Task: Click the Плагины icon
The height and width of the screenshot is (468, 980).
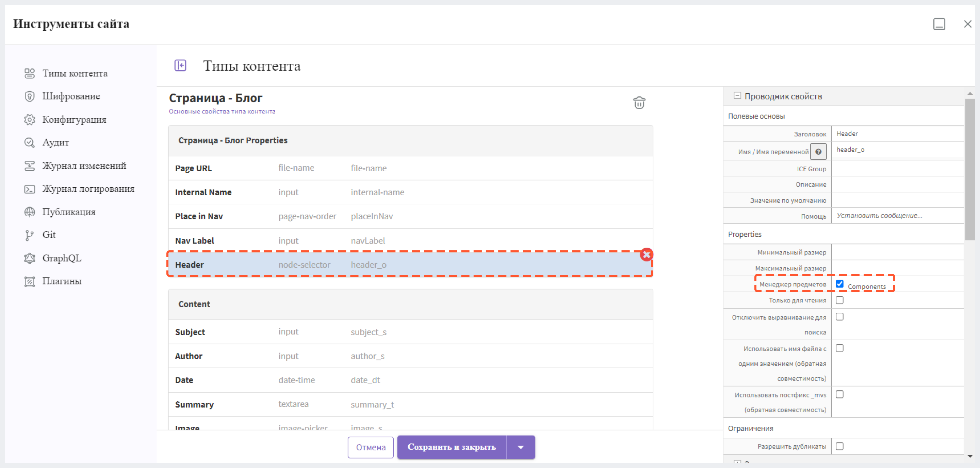Action: pos(29,281)
